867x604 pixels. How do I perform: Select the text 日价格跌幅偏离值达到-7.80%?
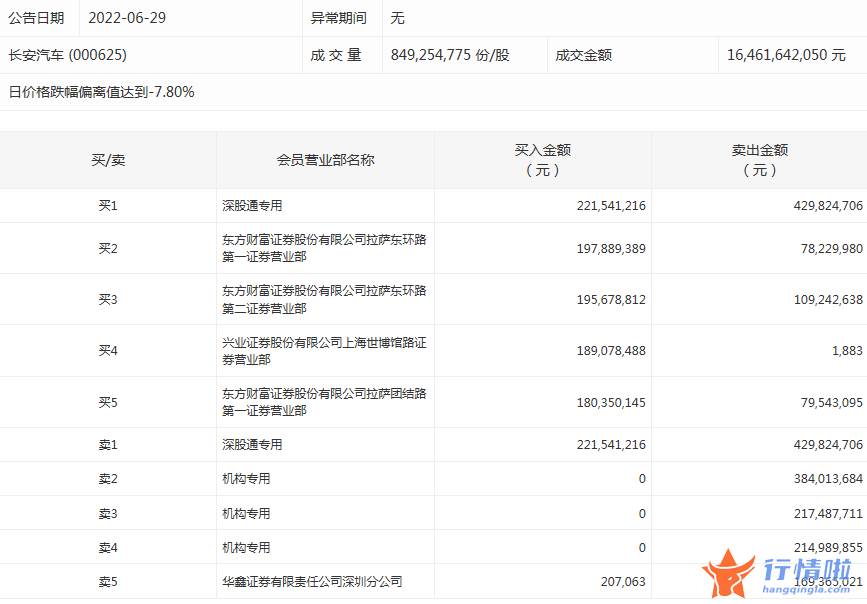pyautogui.click(x=101, y=92)
